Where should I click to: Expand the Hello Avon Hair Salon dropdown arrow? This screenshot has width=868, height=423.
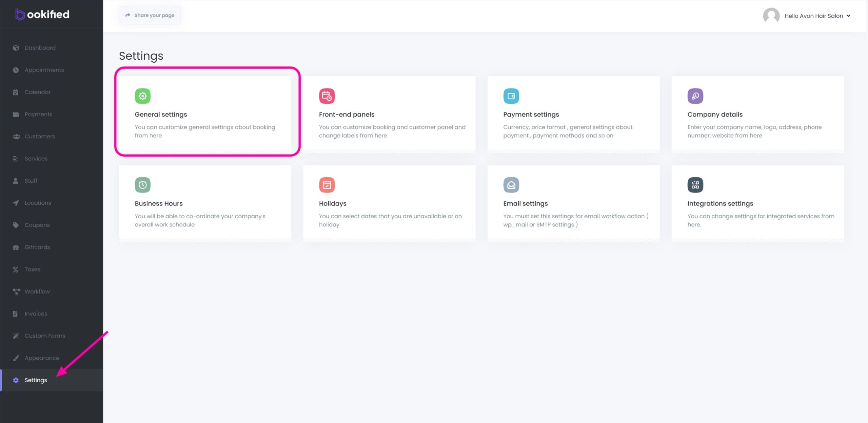(x=848, y=16)
